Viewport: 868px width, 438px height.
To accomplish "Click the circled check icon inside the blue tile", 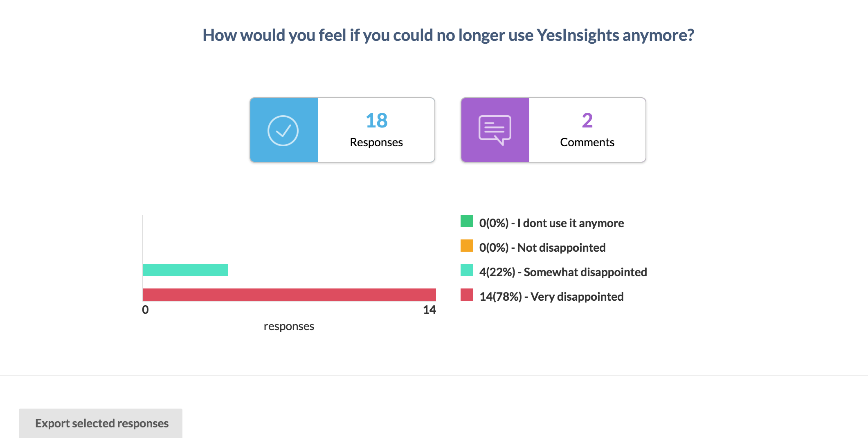I will pos(285,130).
